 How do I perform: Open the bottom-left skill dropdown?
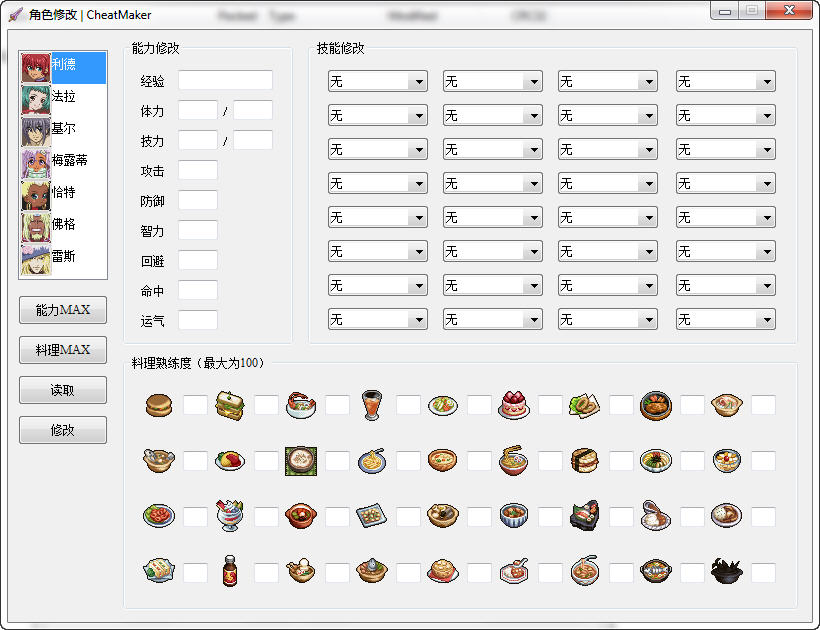[x=377, y=319]
